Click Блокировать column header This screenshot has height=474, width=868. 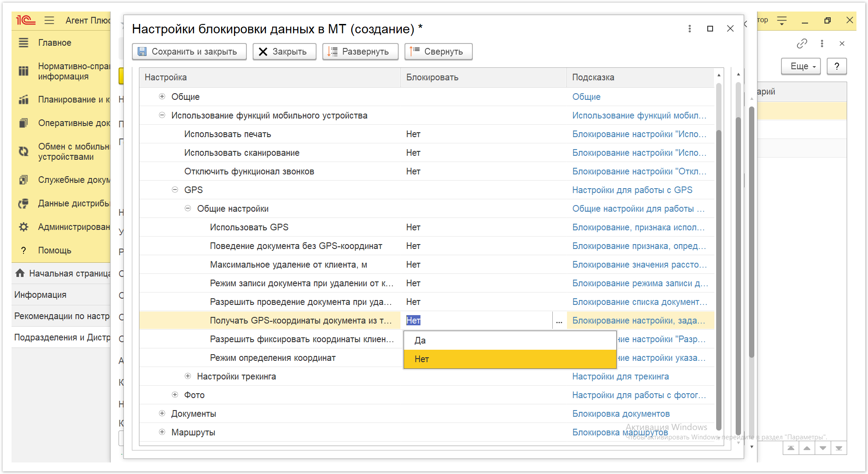coord(484,77)
